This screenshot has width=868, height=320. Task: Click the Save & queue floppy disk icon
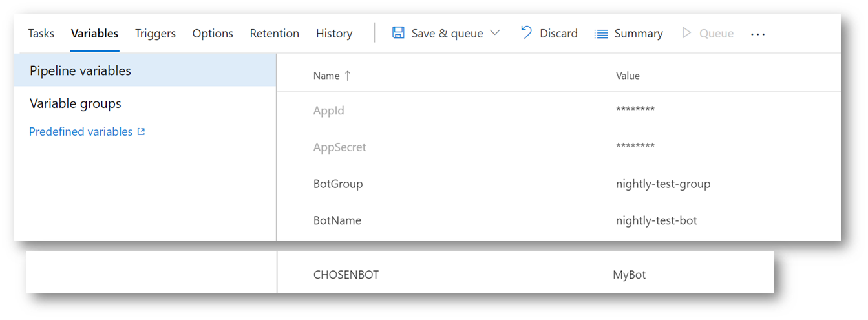tap(399, 33)
